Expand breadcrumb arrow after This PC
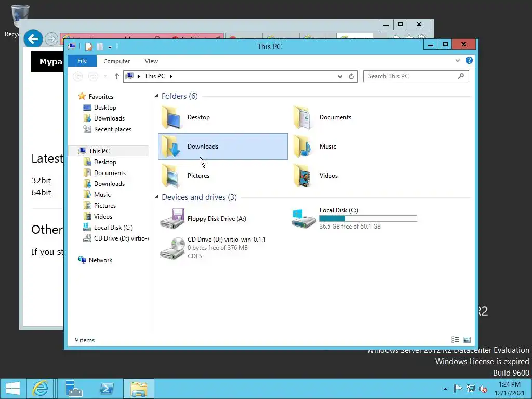532x399 pixels. tap(171, 76)
